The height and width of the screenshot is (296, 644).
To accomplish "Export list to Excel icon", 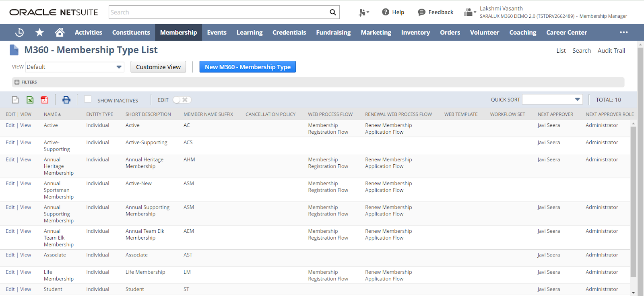I will pos(30,100).
